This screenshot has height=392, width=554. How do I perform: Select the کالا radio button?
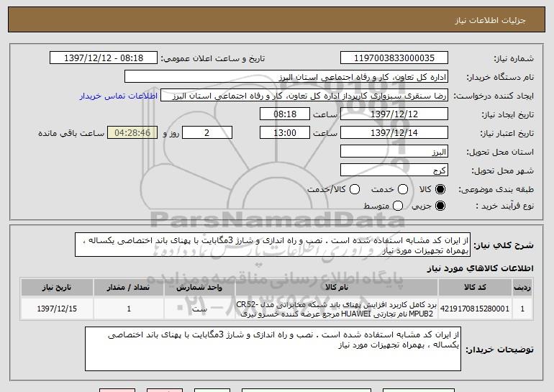(x=440, y=189)
